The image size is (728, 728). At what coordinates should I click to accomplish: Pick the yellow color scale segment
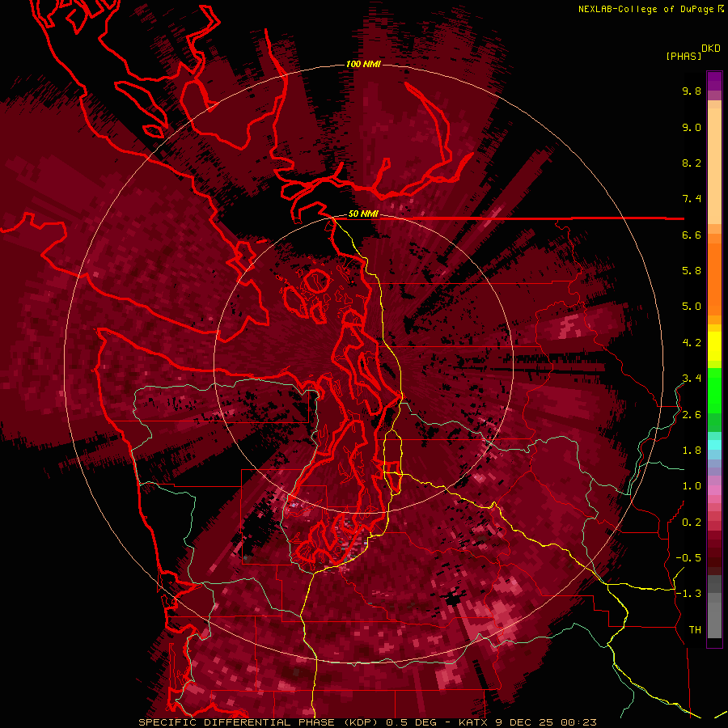(x=714, y=346)
